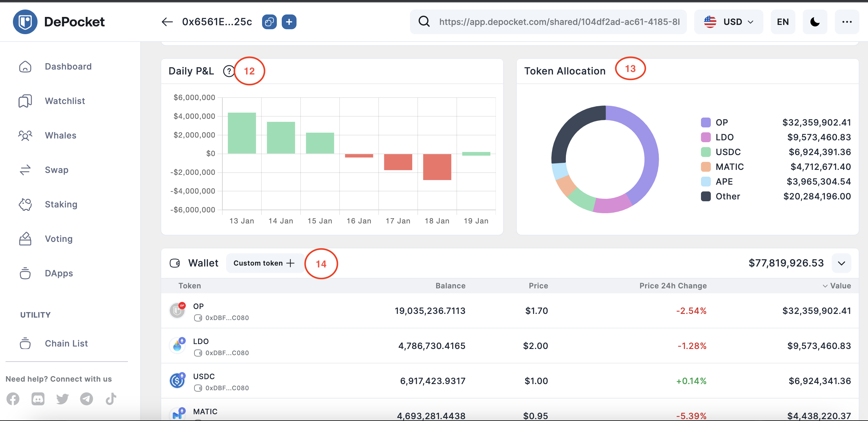Screen dimensions: 868x421
Task: Click the Staking piggy bank icon
Action: (25, 204)
